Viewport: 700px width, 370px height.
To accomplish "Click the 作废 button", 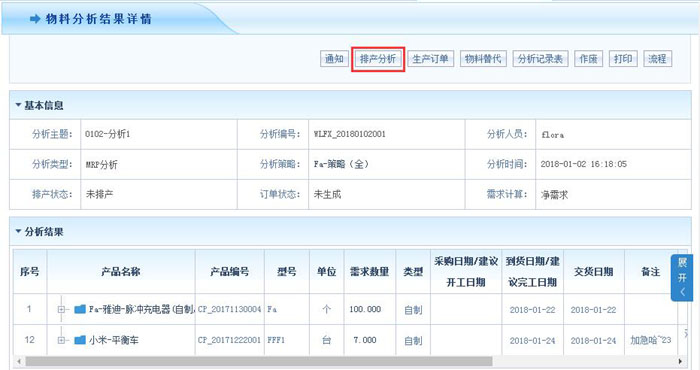I will click(588, 58).
